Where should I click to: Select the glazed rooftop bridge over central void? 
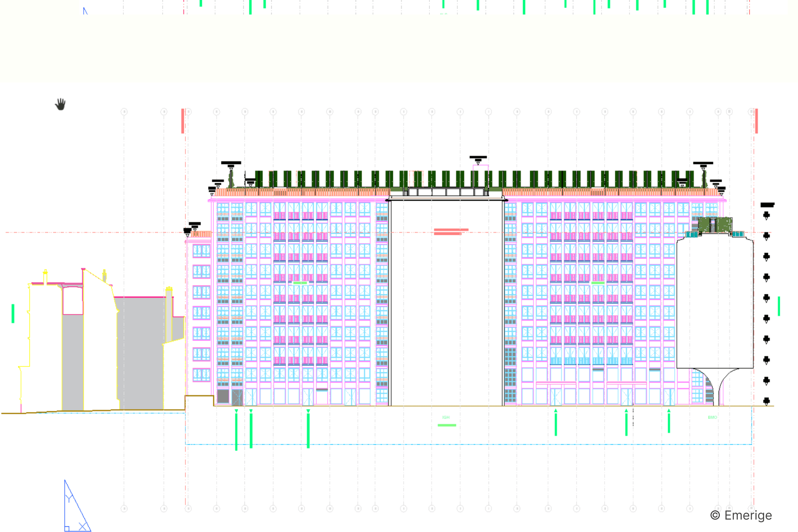[446, 192]
